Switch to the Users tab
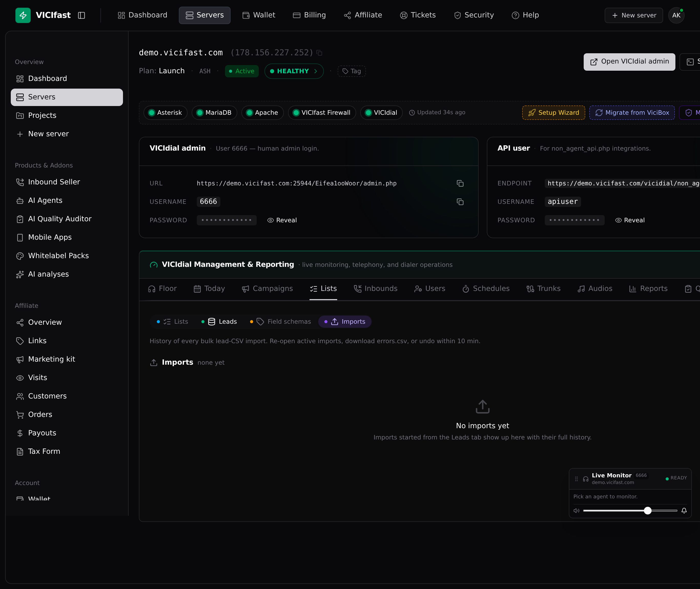Viewport: 700px width, 589px height. pos(430,289)
